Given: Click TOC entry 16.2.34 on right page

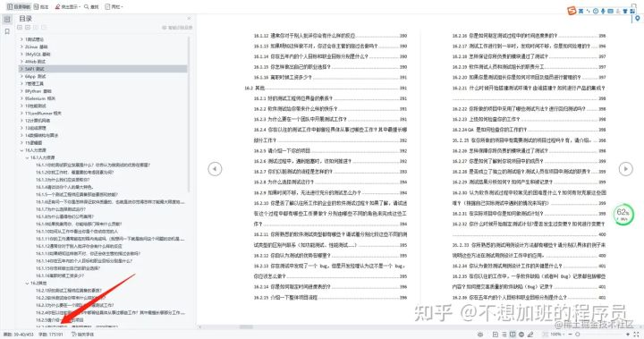Looking at the screenshot, I should (x=529, y=266).
